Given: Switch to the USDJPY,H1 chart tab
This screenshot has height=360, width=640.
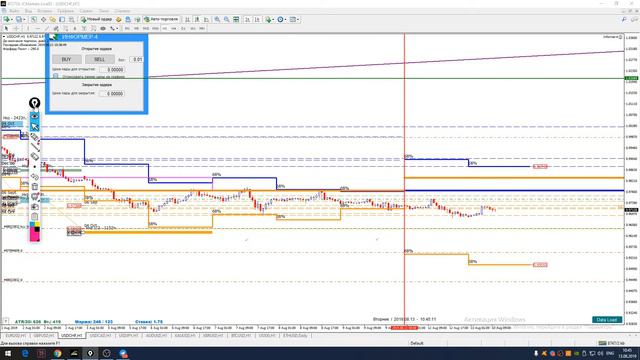Looking at the screenshot, I should tap(128, 336).
